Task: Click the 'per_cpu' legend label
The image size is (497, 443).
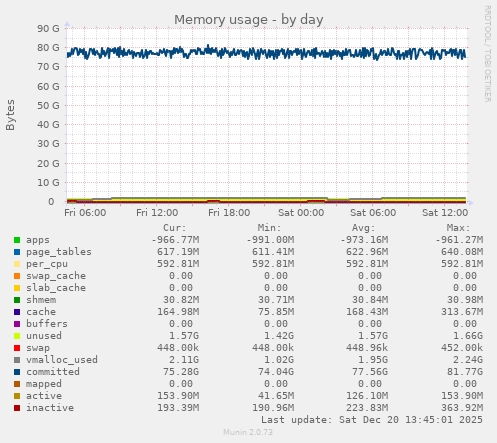Action: tap(47, 264)
